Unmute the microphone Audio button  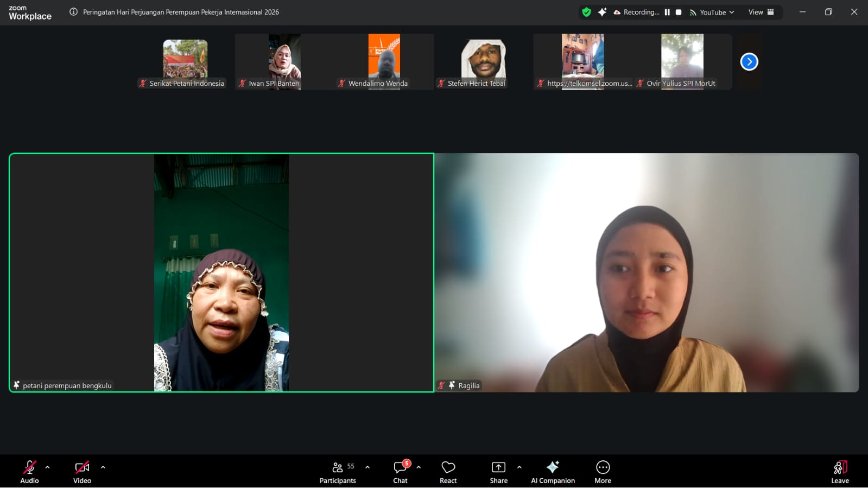pyautogui.click(x=29, y=472)
